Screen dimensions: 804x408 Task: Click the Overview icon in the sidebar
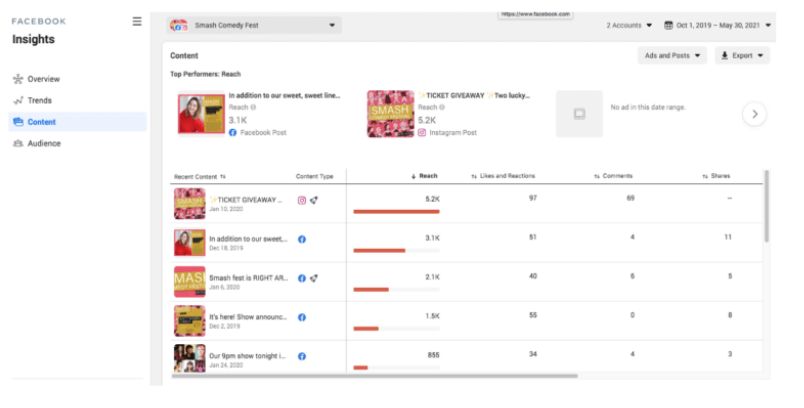[18, 79]
